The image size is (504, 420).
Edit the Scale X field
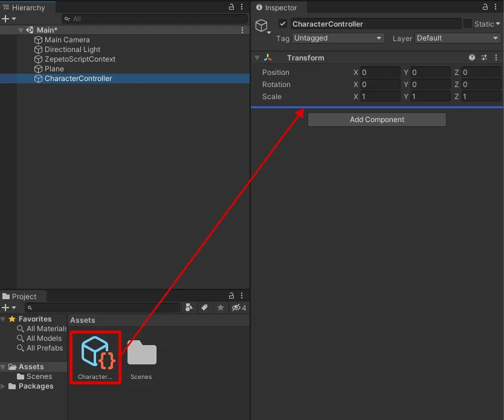pos(381,97)
